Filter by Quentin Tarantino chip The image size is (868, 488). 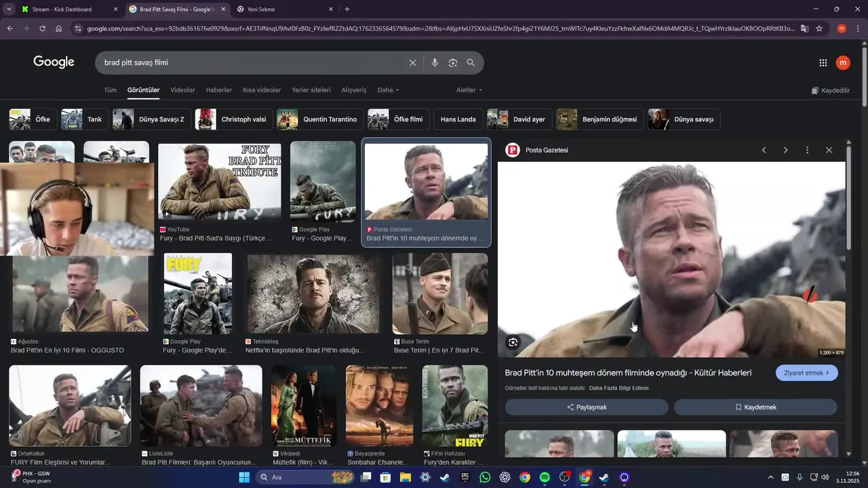[x=320, y=119]
